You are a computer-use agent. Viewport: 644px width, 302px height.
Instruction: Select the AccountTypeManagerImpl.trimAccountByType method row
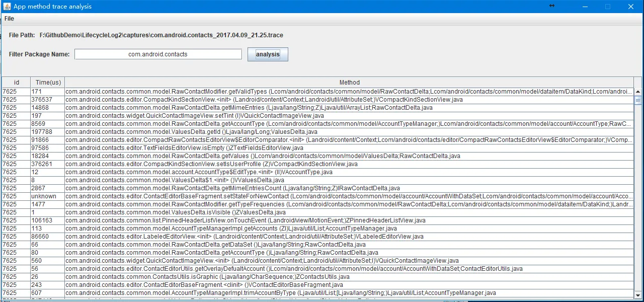point(349,293)
